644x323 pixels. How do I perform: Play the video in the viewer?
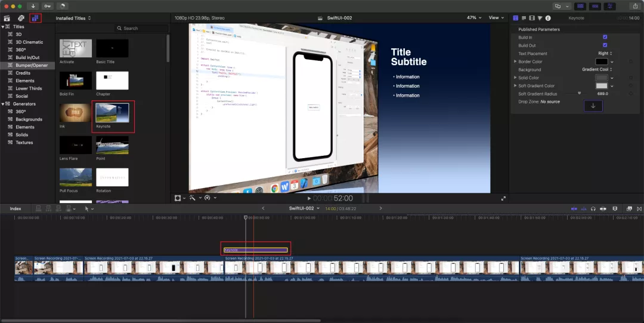point(308,198)
